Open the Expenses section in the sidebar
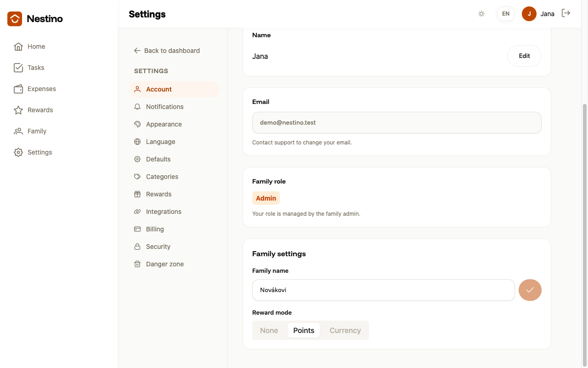Screen dimensions: 588x368 pyautogui.click(x=59, y=89)
